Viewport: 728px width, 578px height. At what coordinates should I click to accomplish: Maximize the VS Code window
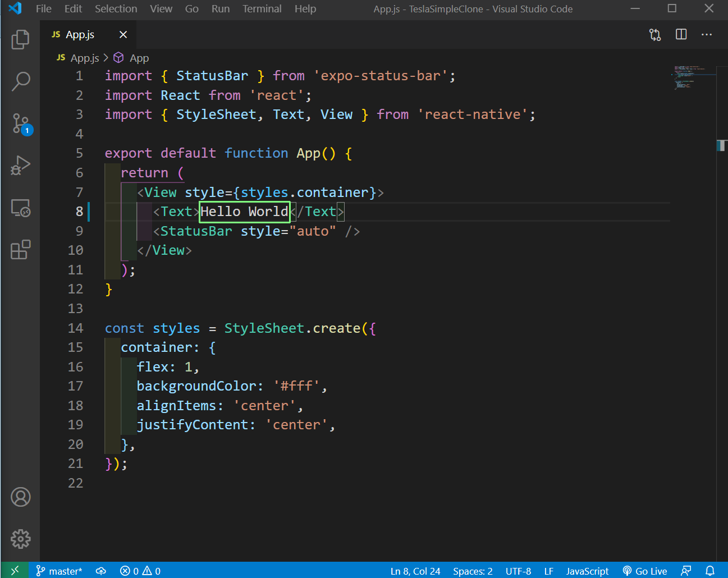[x=672, y=8]
